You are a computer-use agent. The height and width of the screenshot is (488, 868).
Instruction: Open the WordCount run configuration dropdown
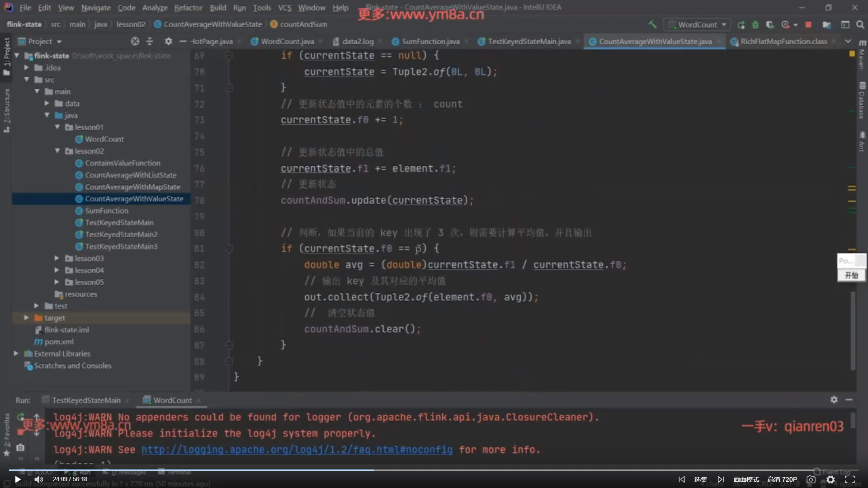pos(698,24)
